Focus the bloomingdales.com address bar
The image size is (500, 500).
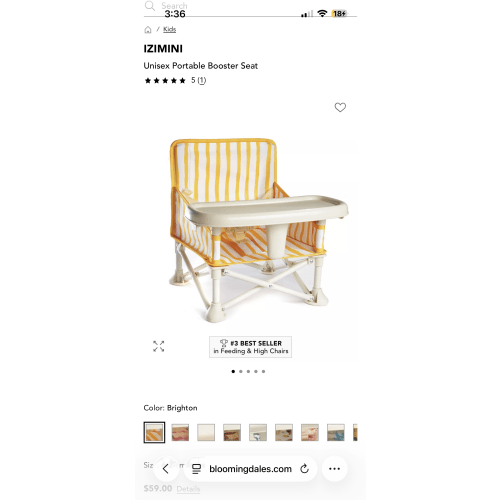(250, 469)
